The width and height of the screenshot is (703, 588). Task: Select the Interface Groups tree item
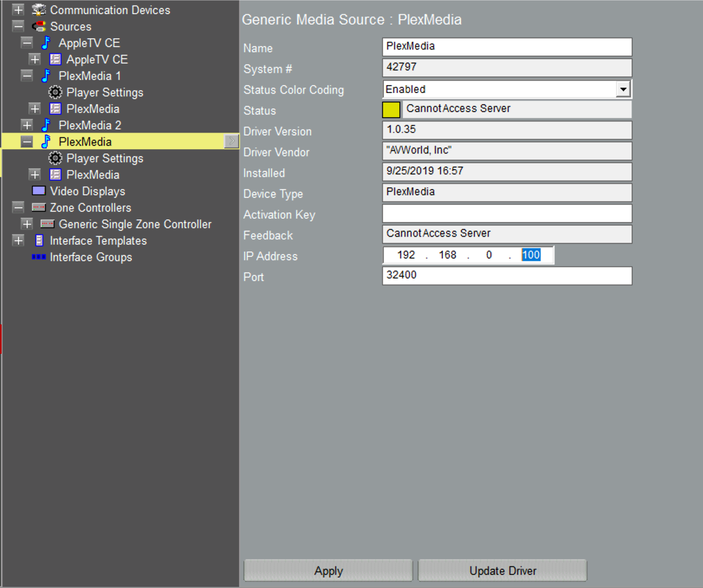[x=91, y=257]
